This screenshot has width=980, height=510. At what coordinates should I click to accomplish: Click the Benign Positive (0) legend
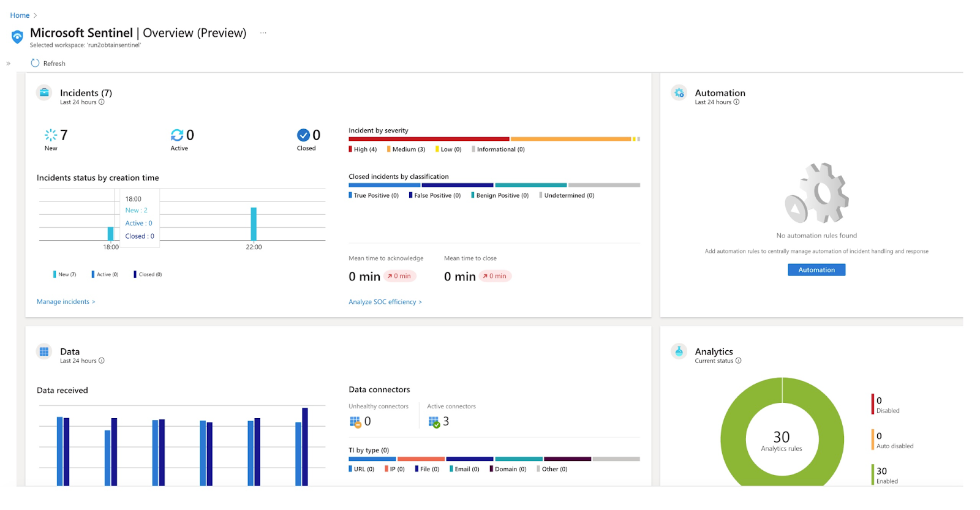point(500,195)
